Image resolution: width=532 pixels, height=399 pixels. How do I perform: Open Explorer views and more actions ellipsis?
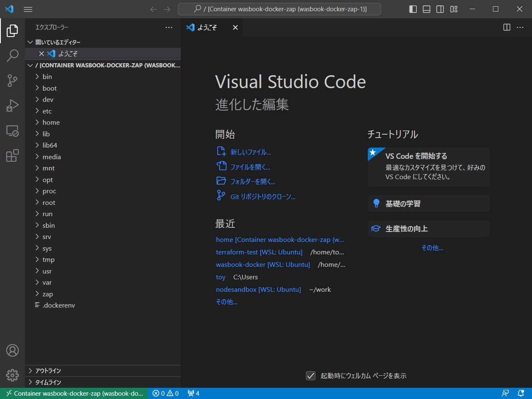169,27
